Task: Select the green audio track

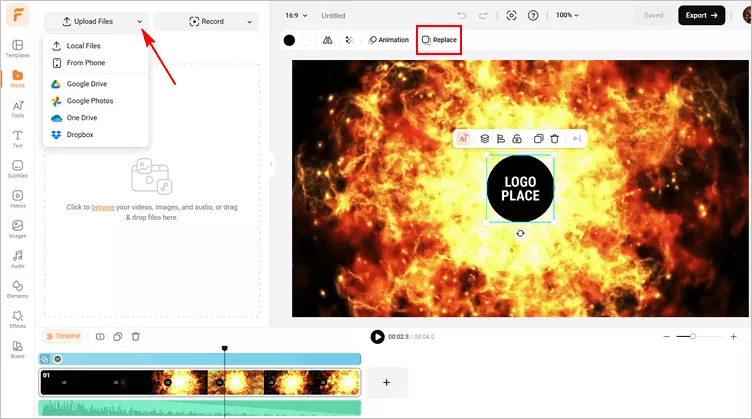Action: click(x=200, y=408)
